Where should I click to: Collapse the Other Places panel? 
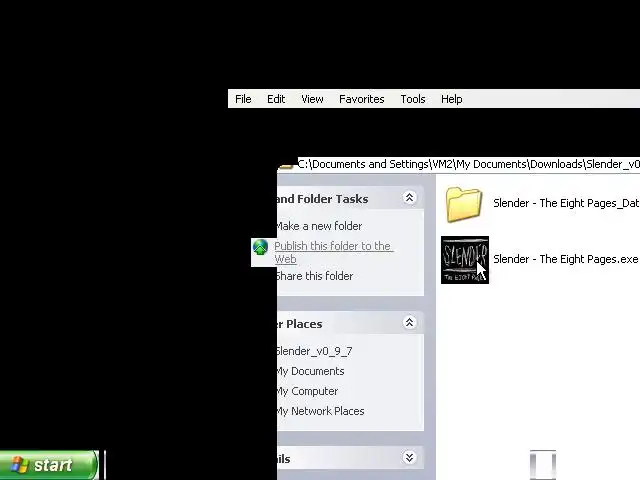pyautogui.click(x=409, y=323)
